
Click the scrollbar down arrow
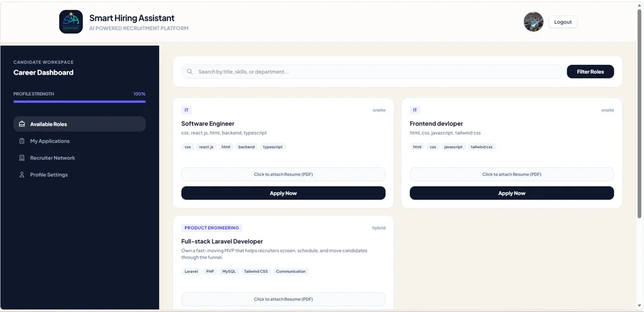tap(639, 306)
